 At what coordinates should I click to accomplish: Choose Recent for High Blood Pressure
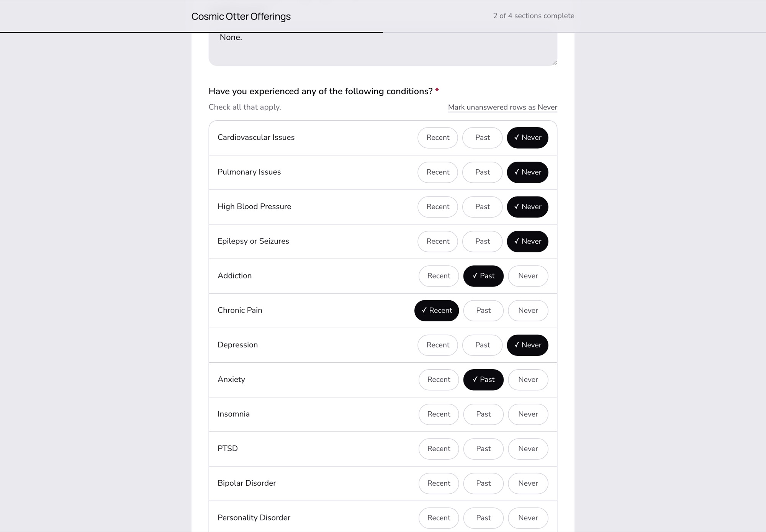tap(437, 206)
